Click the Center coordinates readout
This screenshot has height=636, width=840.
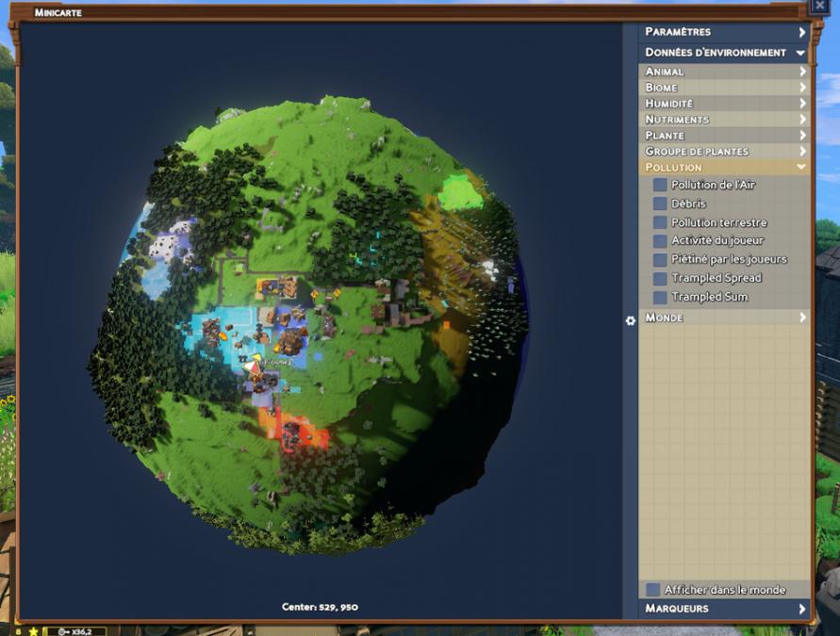coord(320,607)
